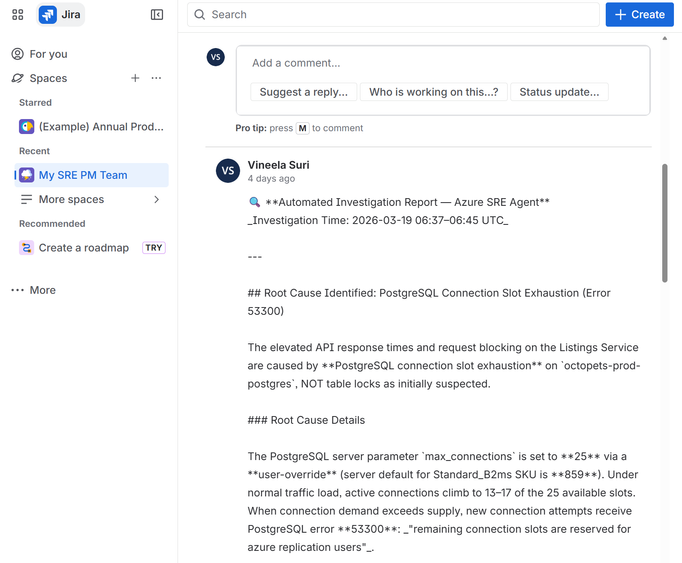Click Who is working on this...? button
Image resolution: width=682 pixels, height=563 pixels.
434,92
